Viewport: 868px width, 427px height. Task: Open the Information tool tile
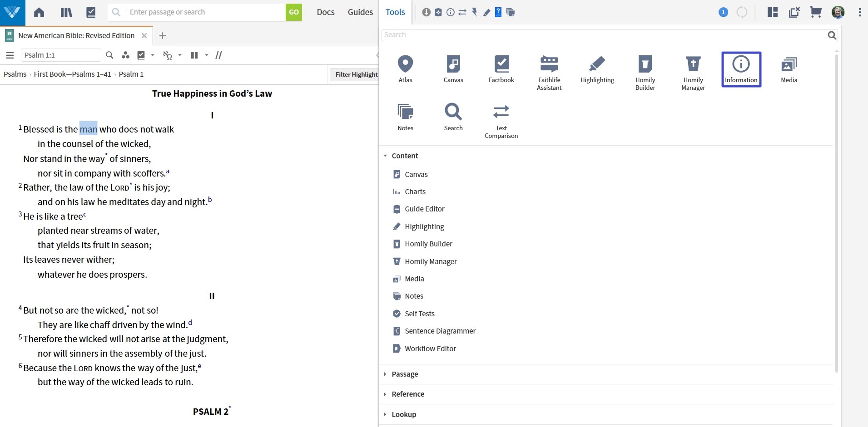[x=741, y=69]
